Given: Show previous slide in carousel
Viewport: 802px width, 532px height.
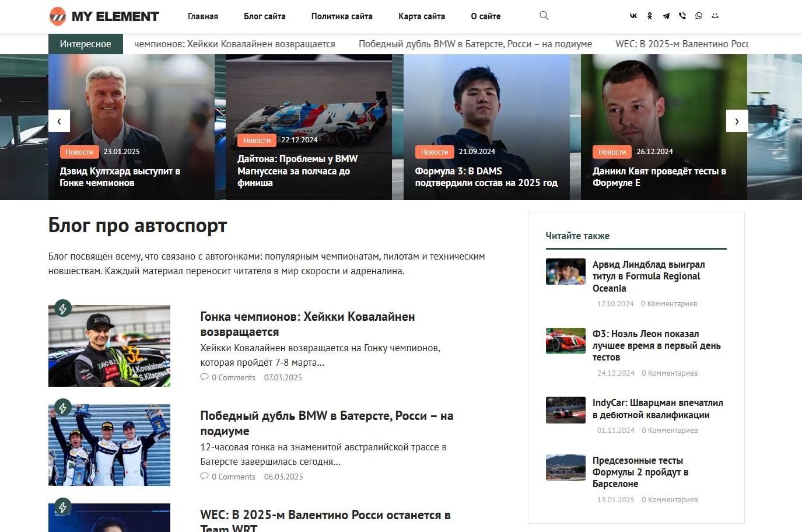Looking at the screenshot, I should 59,121.
